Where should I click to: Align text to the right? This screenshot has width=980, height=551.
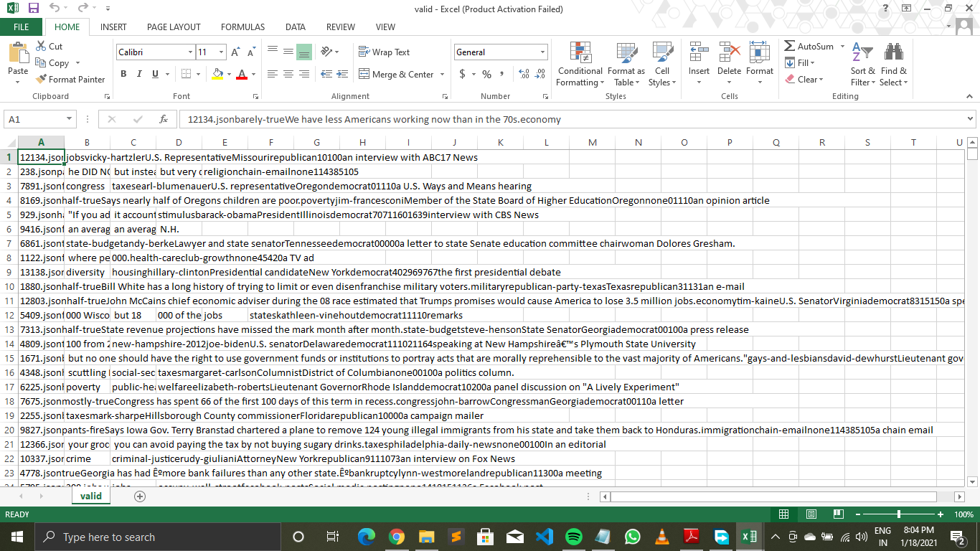(x=303, y=74)
